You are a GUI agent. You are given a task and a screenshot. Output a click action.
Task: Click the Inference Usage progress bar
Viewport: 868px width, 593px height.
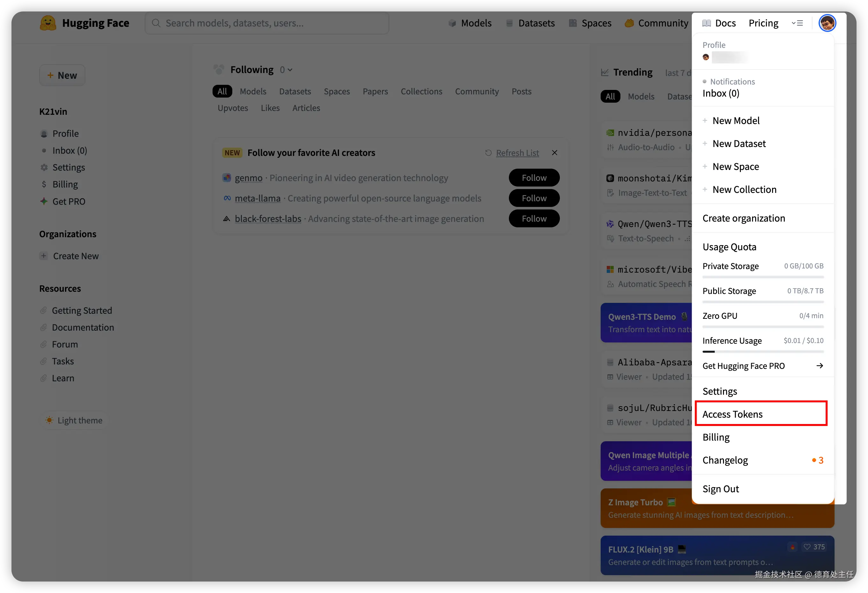click(x=763, y=352)
